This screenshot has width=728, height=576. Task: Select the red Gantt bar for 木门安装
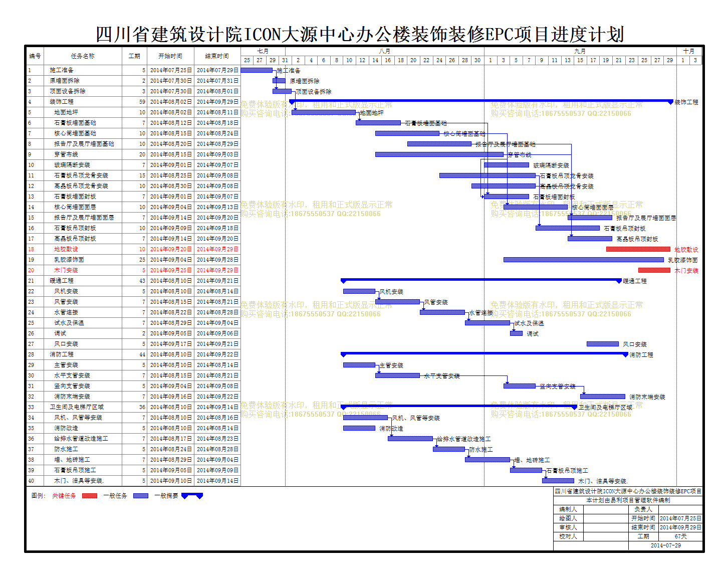pyautogui.click(x=654, y=270)
